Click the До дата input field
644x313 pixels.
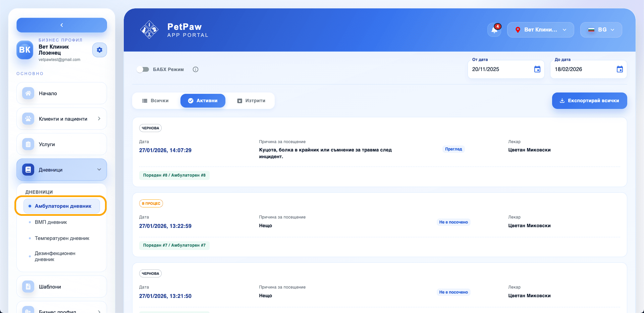pyautogui.click(x=588, y=69)
